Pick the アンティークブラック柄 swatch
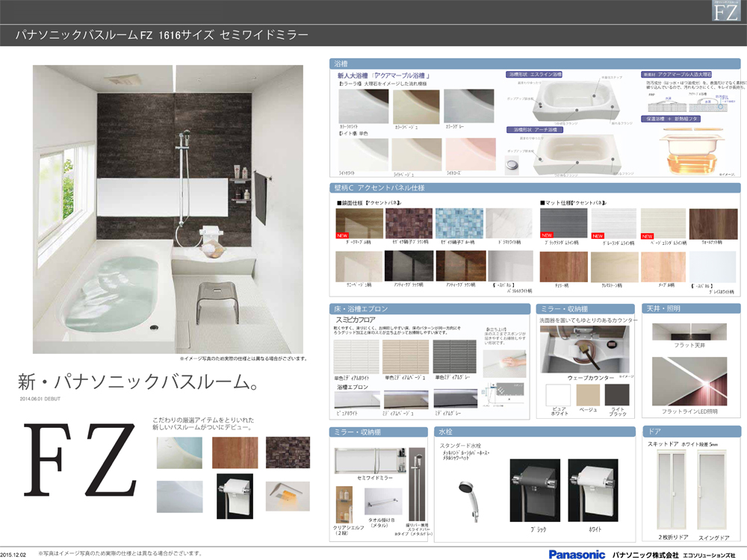Image resolution: width=747 pixels, height=560 pixels. pos(409,266)
